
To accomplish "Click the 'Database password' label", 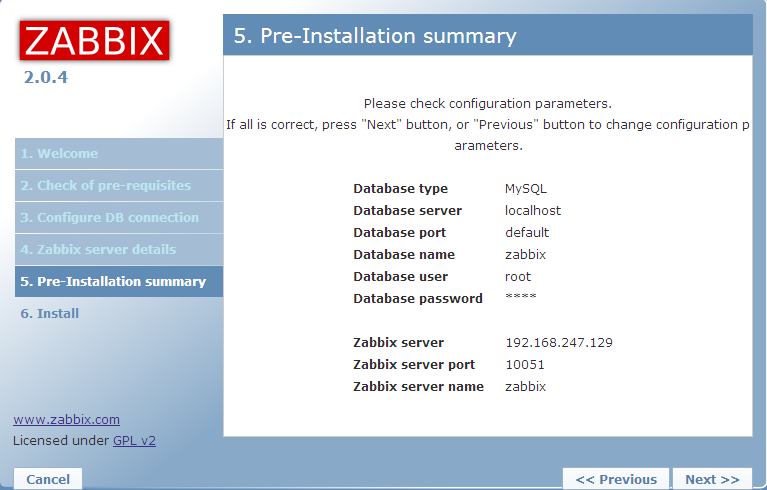I will pyautogui.click(x=418, y=299).
